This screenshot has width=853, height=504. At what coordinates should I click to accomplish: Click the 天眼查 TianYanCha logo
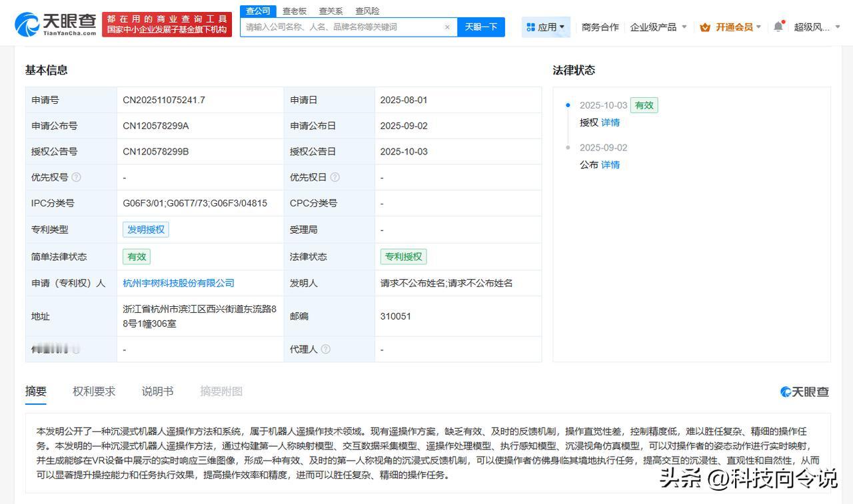55,25
